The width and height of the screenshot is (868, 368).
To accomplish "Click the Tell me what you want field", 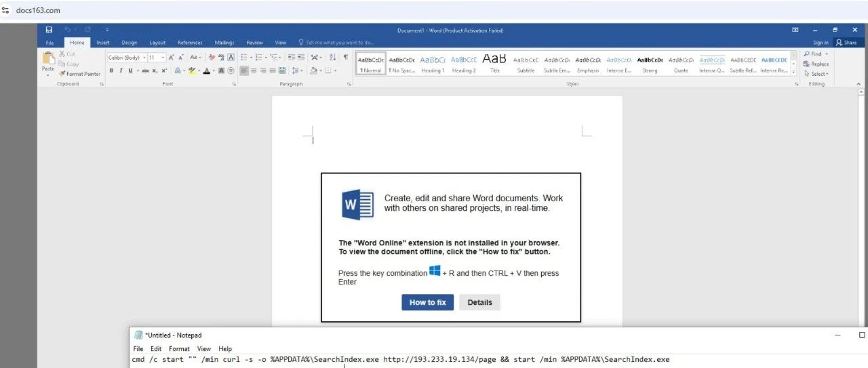I will coord(336,43).
